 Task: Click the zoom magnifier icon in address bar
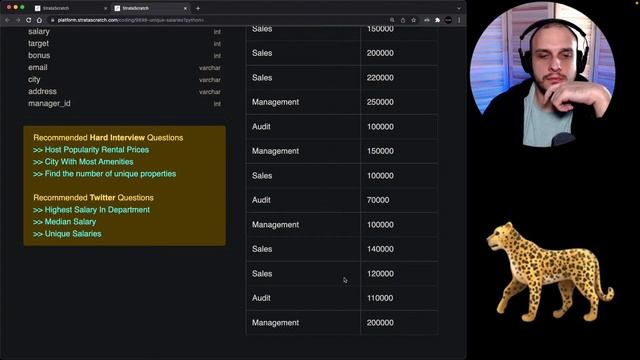click(x=392, y=20)
